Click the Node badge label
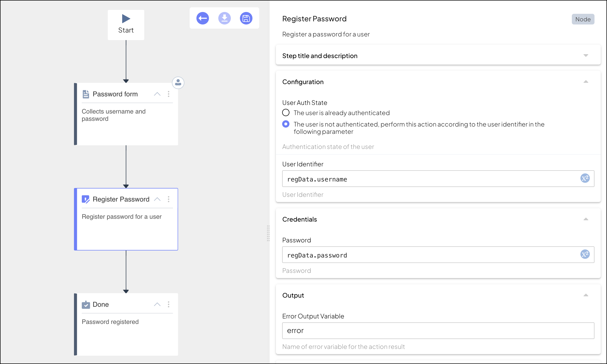The image size is (607, 364). coord(583,19)
